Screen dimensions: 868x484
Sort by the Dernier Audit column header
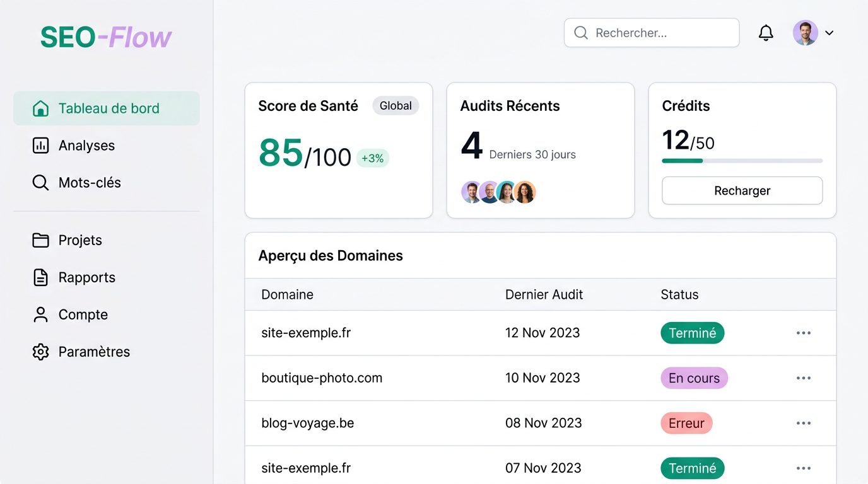(x=544, y=294)
